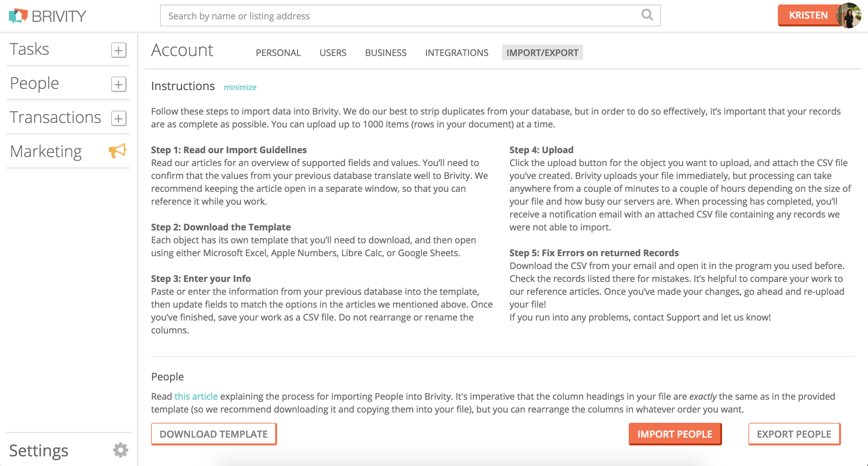Add a new person with the plus icon
This screenshot has width=868, height=466.
[x=119, y=84]
